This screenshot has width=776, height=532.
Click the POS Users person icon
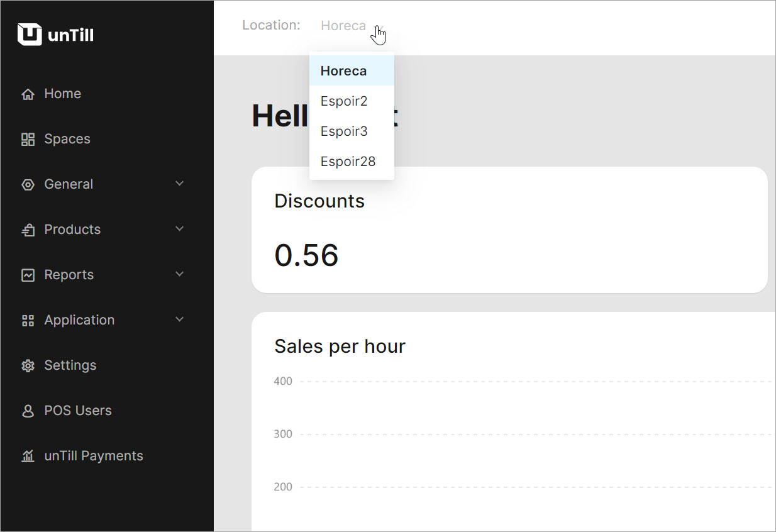tap(28, 411)
